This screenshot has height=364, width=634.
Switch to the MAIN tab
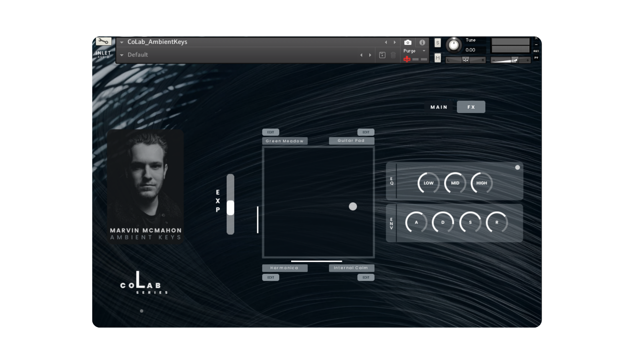tap(439, 107)
